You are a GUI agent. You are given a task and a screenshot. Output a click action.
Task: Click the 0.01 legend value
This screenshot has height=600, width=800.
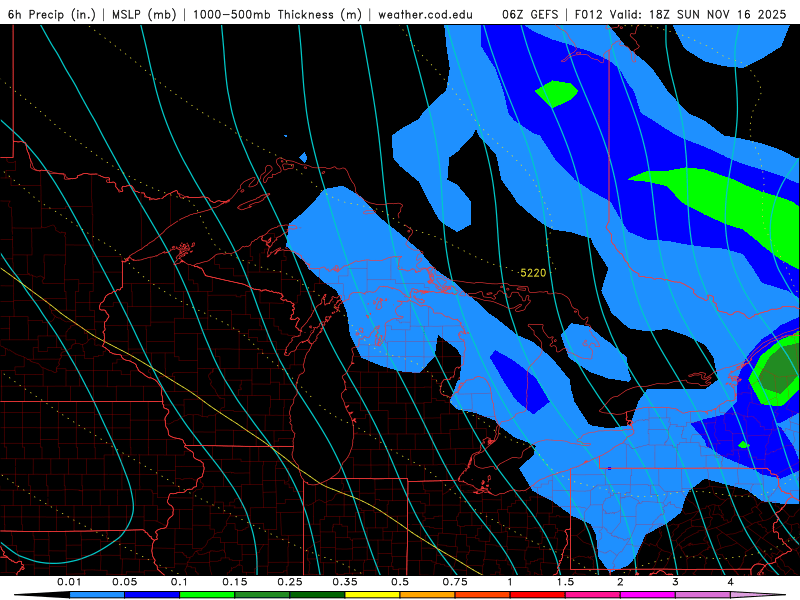69,582
